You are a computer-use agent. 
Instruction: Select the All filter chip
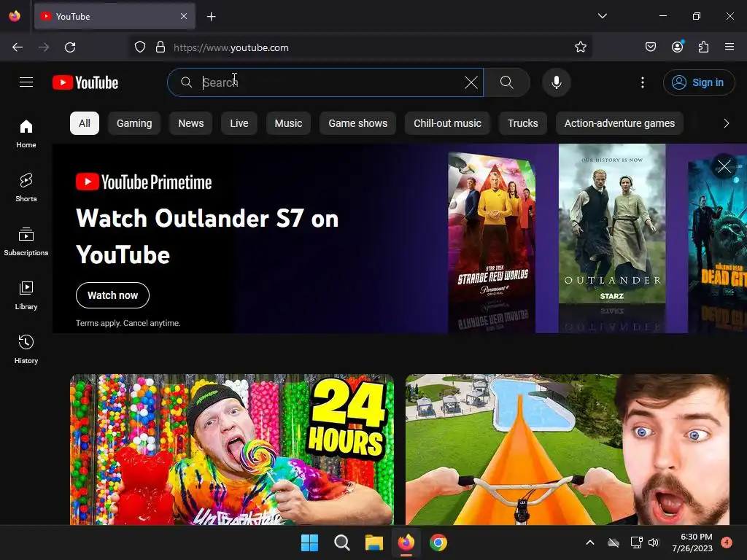point(85,123)
